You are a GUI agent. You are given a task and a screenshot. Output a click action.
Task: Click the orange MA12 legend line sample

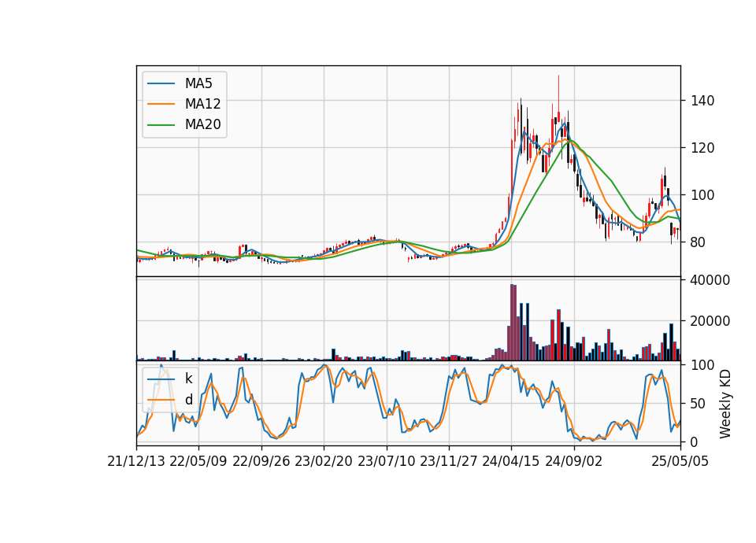pyautogui.click(x=161, y=104)
